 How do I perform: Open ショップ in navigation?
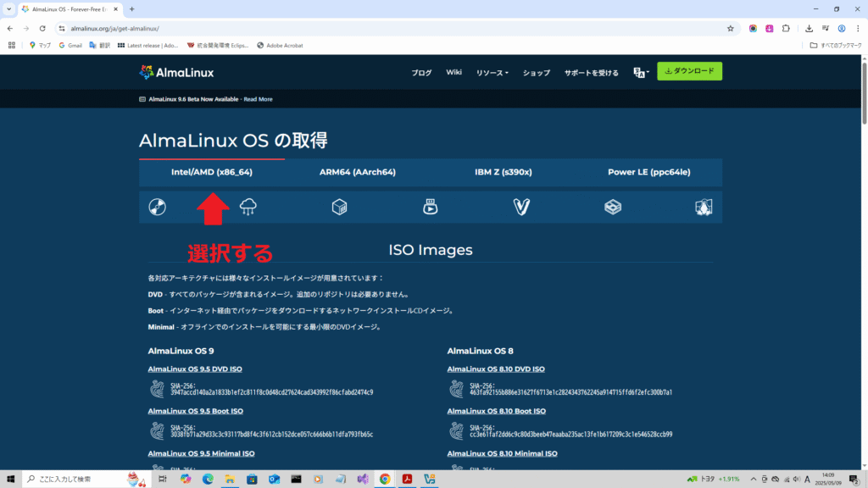pyautogui.click(x=537, y=73)
